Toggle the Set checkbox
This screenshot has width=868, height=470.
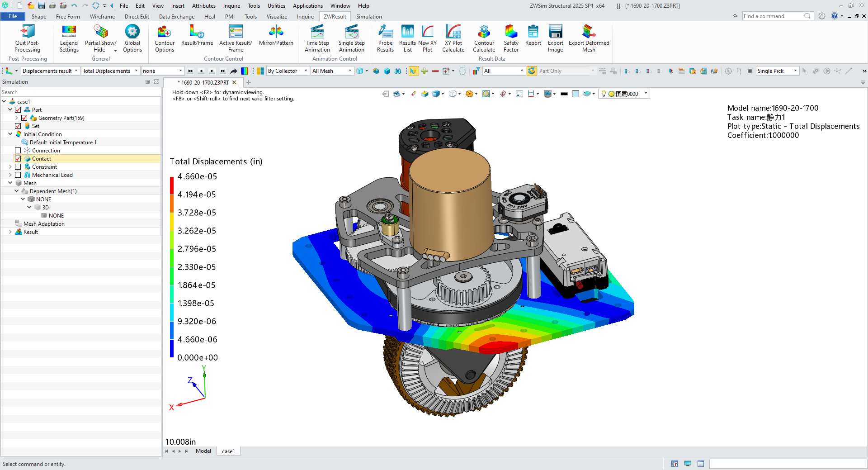tap(18, 126)
